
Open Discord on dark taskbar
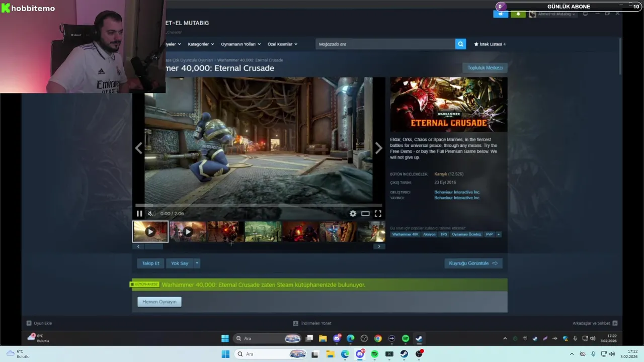[337, 339]
